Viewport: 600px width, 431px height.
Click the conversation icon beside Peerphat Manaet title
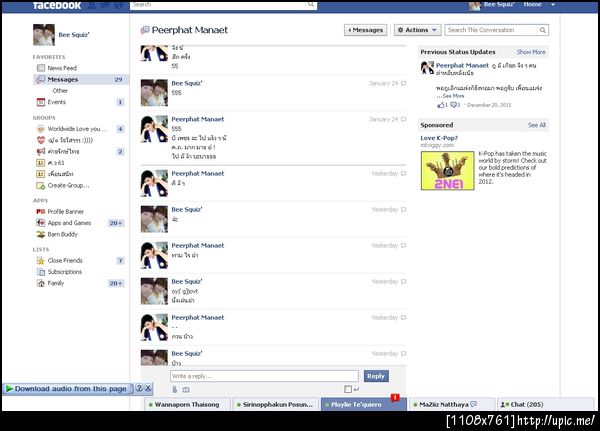(x=145, y=30)
